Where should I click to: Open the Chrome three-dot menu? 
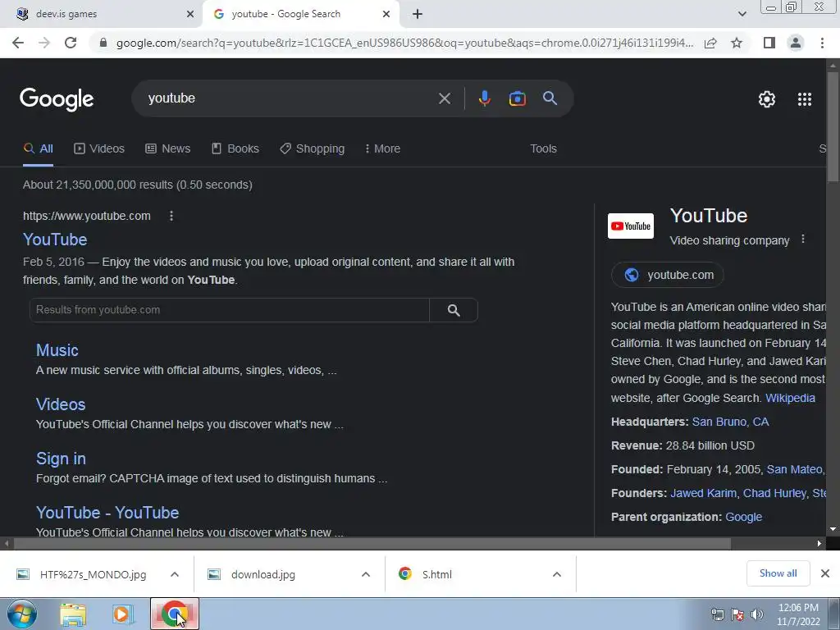[822, 43]
